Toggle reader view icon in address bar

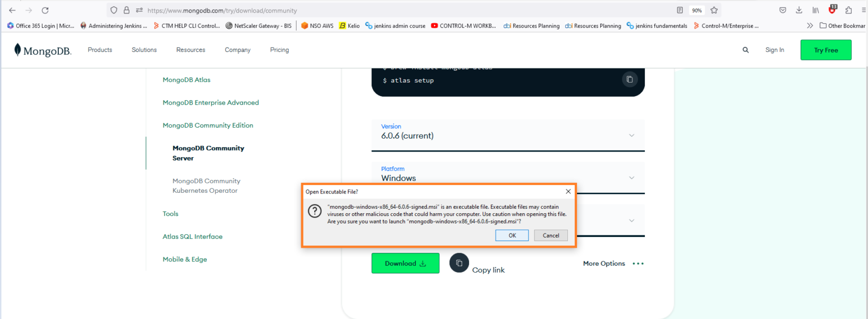click(x=680, y=10)
